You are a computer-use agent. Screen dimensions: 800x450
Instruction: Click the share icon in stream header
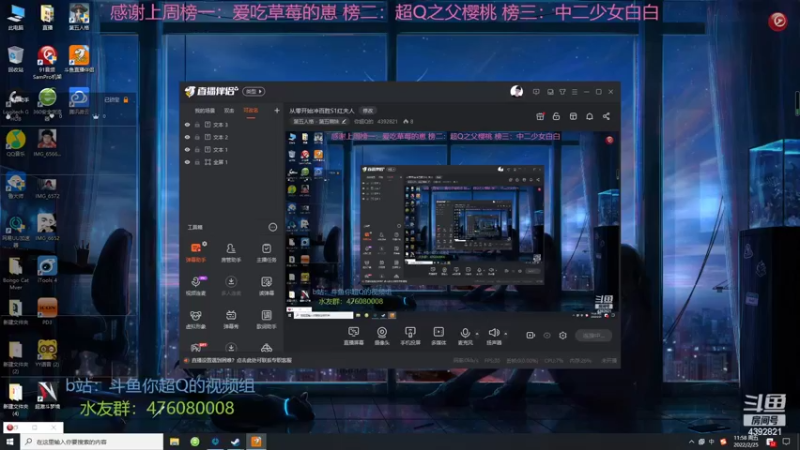point(606,116)
